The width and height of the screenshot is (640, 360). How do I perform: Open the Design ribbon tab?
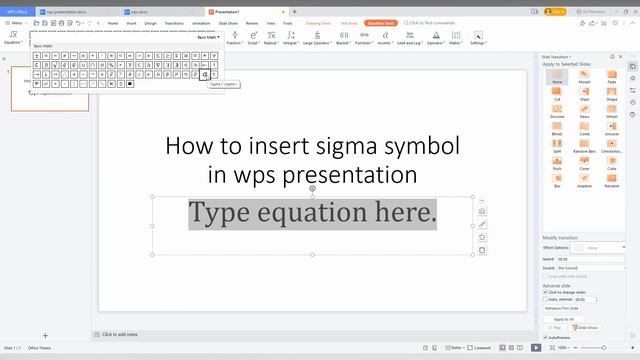(151, 23)
